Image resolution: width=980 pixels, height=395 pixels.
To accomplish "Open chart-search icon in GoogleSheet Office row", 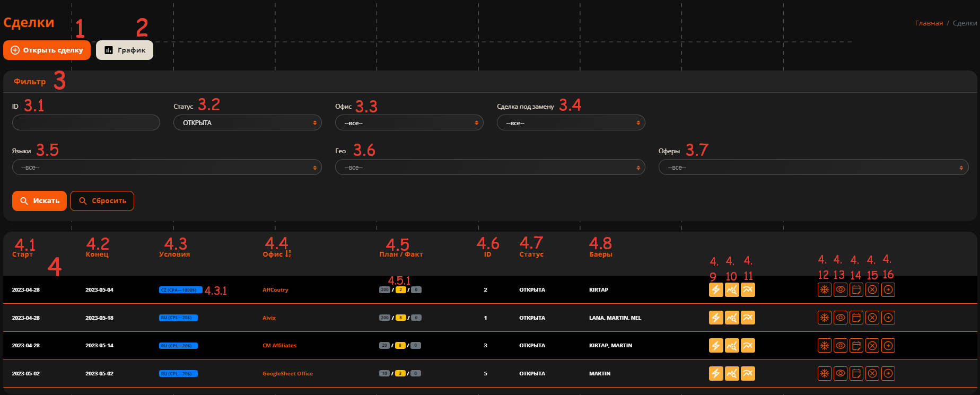I will [732, 373].
